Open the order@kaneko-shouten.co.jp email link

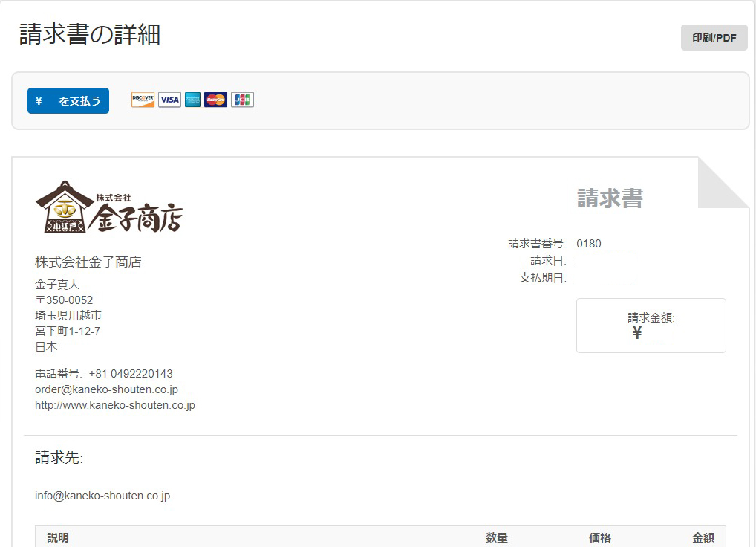click(x=105, y=389)
